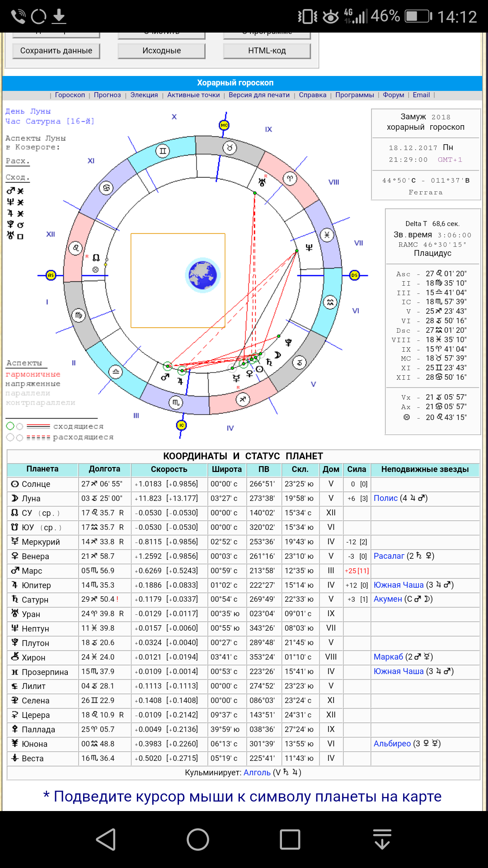Click the Mars strength value '+25 [11]'
The width and height of the screenshot is (488, 868).
coord(357,571)
